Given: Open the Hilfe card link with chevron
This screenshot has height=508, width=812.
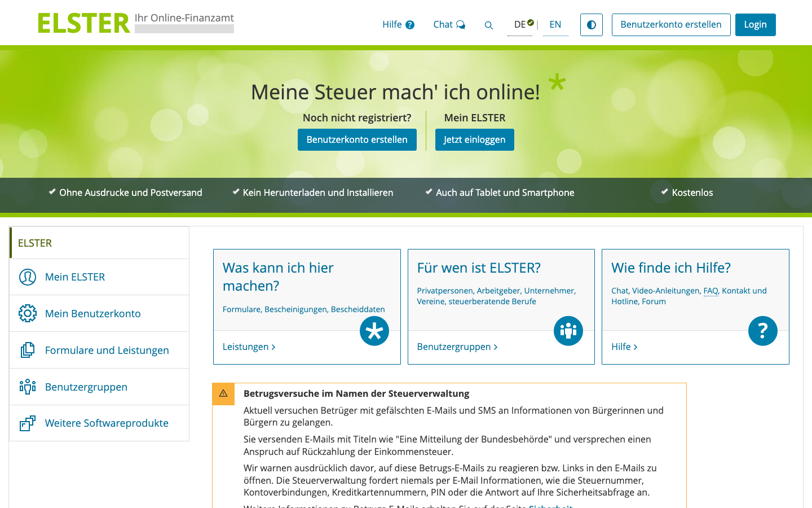Looking at the screenshot, I should (x=624, y=347).
